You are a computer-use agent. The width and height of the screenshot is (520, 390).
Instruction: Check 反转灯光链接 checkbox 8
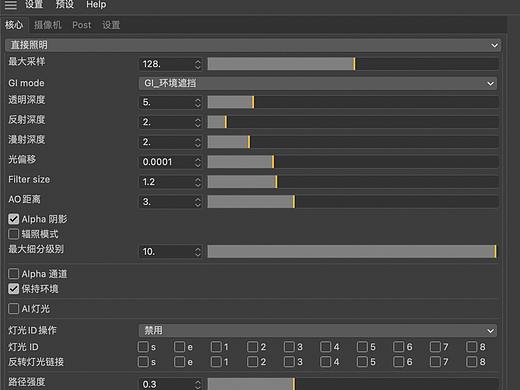471,362
